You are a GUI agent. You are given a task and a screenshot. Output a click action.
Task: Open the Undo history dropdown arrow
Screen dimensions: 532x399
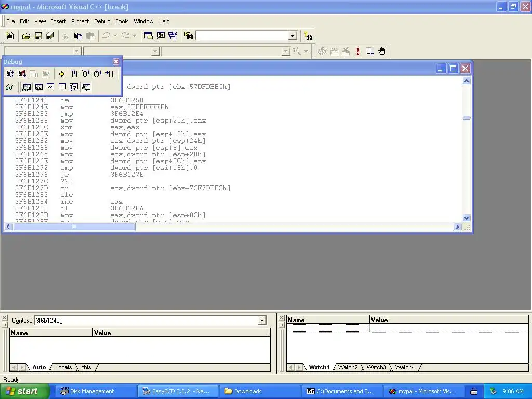pyautogui.click(x=115, y=36)
